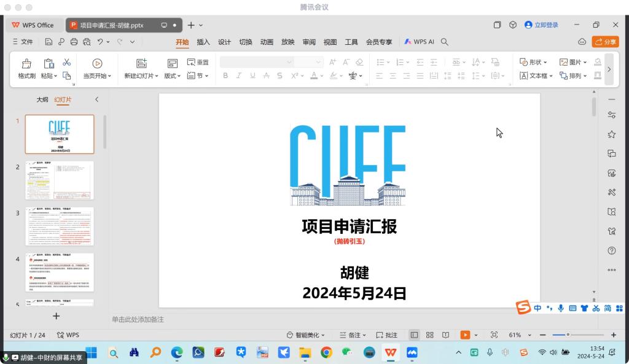Viewport: 629px width, 364px height.
Task: Switch to the 大纲 (Outline) panel tab
Action: point(42,99)
